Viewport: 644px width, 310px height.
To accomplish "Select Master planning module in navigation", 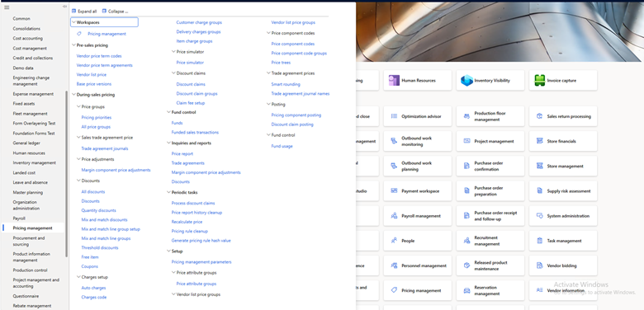I will point(27,192).
